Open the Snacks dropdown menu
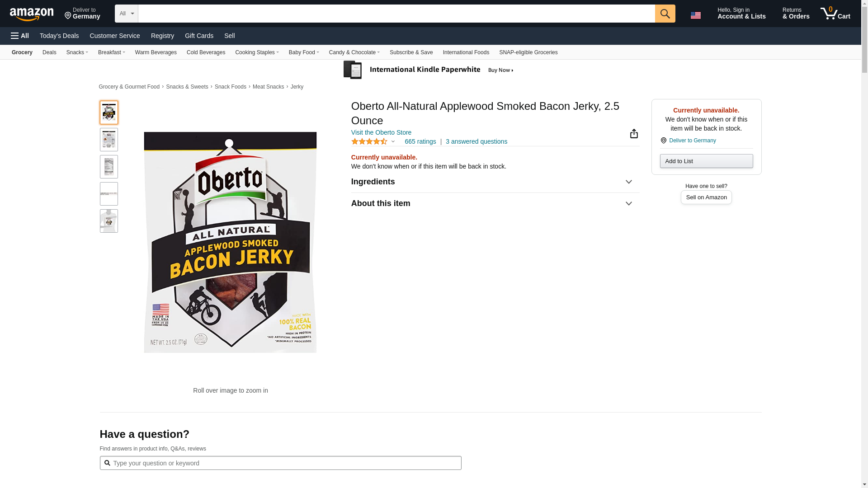This screenshot has height=488, width=868. tap(77, 52)
